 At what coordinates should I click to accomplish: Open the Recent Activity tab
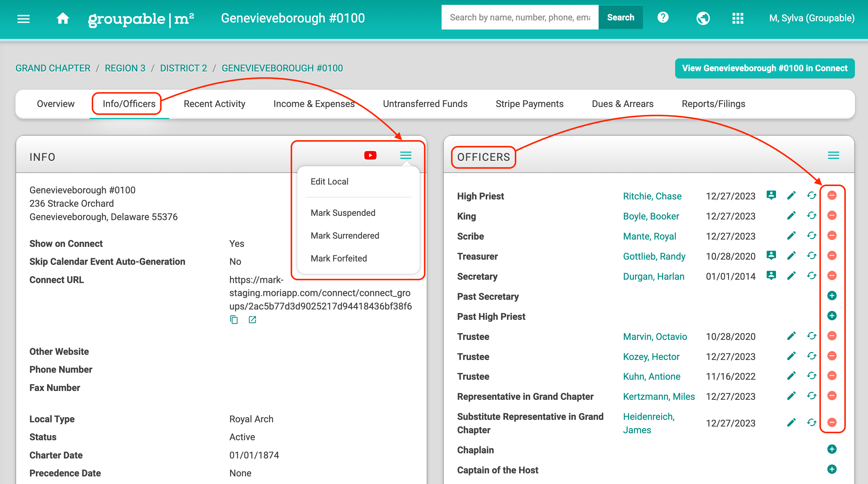(214, 104)
